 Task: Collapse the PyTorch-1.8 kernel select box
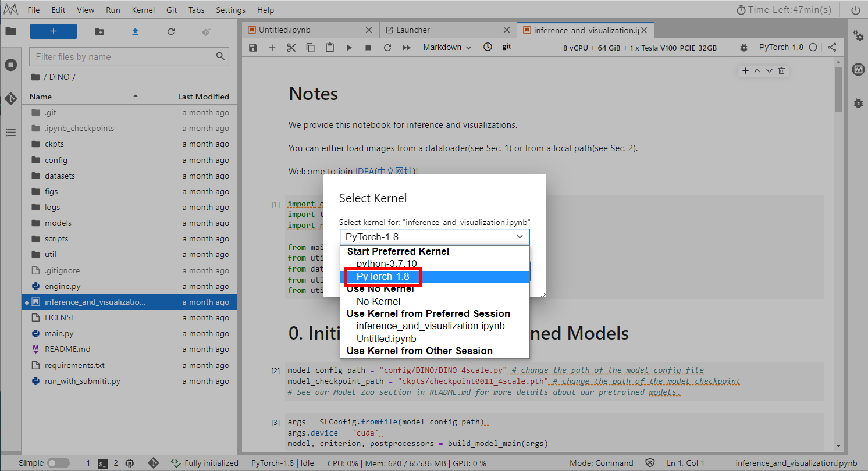pyautogui.click(x=435, y=237)
